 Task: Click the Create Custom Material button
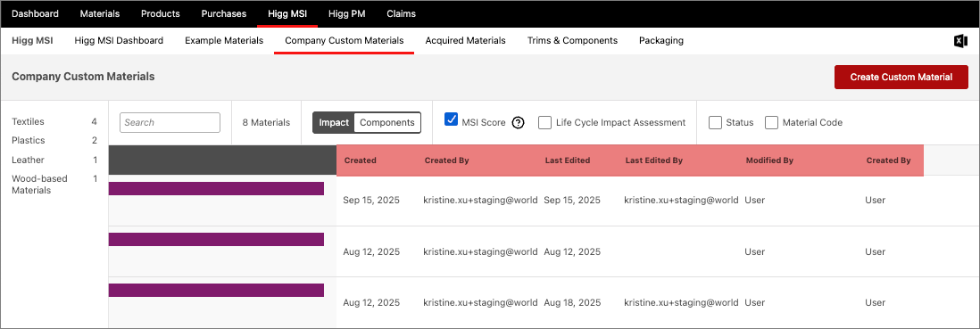901,77
